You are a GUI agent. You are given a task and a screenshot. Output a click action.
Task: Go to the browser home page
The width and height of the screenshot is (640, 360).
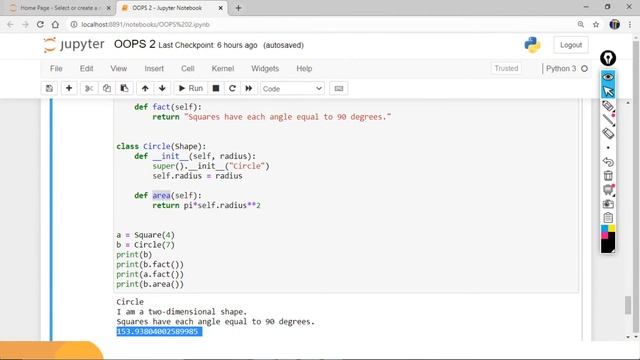(x=56, y=24)
